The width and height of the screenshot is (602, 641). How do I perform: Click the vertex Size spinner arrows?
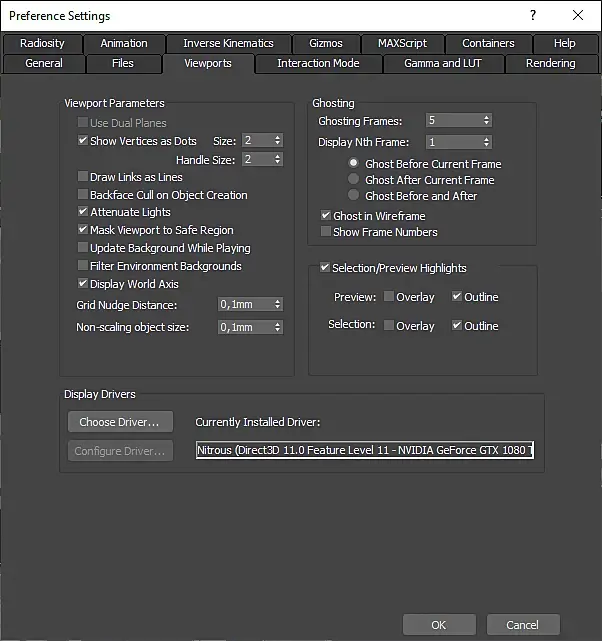(278, 141)
